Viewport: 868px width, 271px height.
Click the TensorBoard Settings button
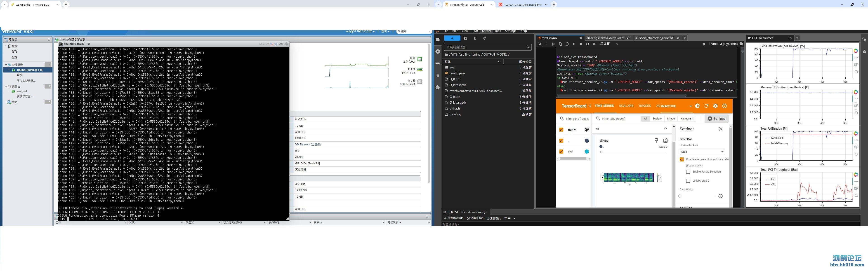click(x=716, y=119)
